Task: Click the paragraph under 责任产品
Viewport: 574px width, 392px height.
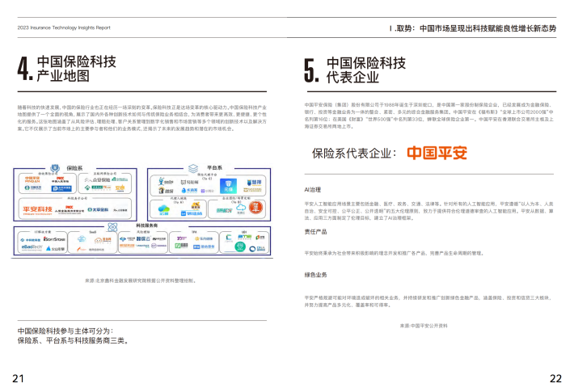Action: click(395, 253)
